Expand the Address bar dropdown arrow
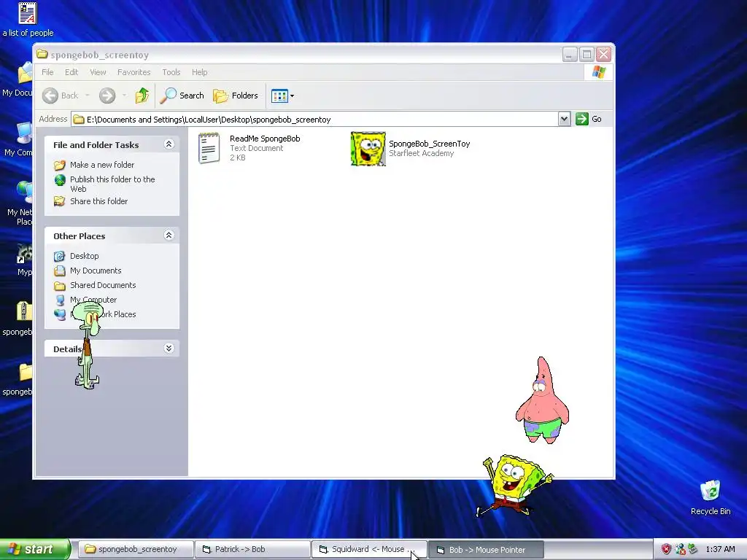Viewport: 747px width, 560px height. pos(564,119)
